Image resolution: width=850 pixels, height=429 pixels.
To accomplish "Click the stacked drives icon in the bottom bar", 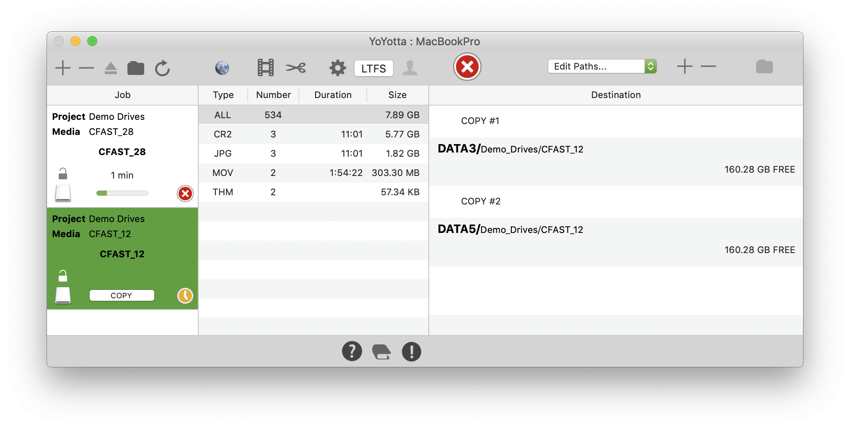I will [382, 353].
